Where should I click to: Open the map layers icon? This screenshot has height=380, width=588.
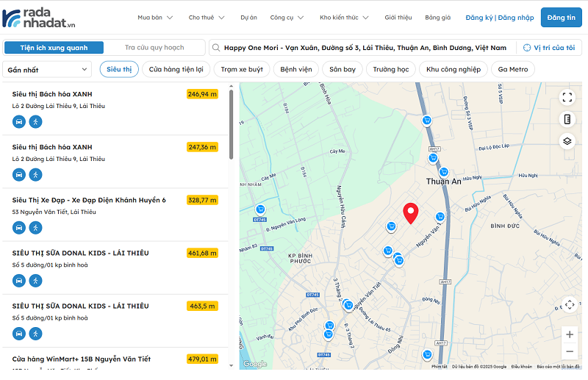[x=567, y=141]
